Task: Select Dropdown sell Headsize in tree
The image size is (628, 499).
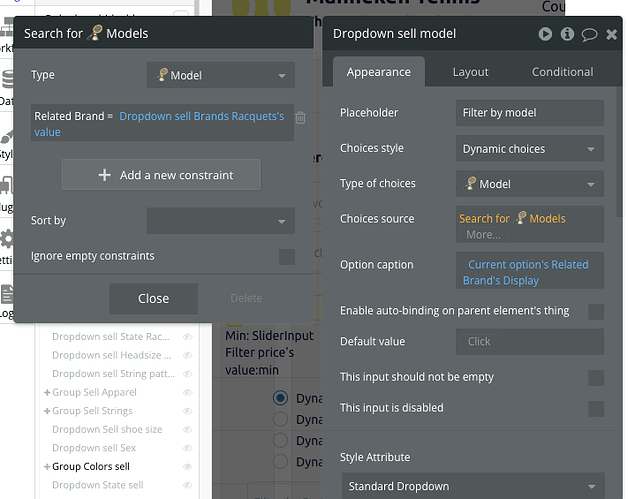Action: point(111,355)
